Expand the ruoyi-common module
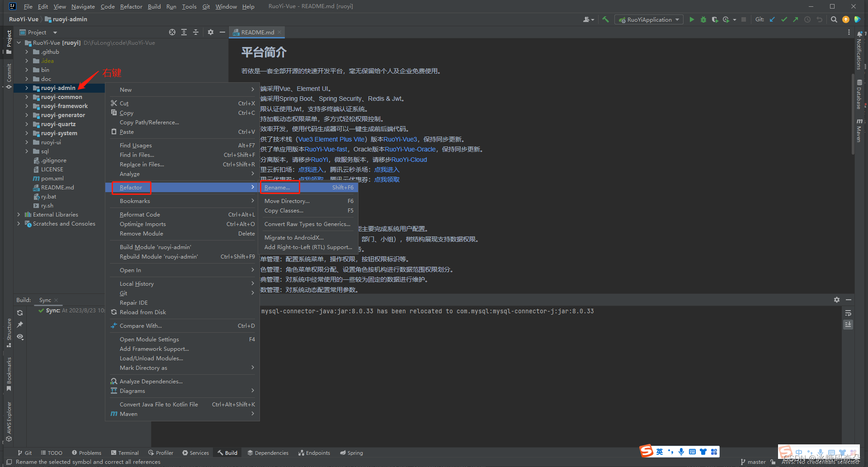The height and width of the screenshot is (467, 868). pyautogui.click(x=27, y=97)
